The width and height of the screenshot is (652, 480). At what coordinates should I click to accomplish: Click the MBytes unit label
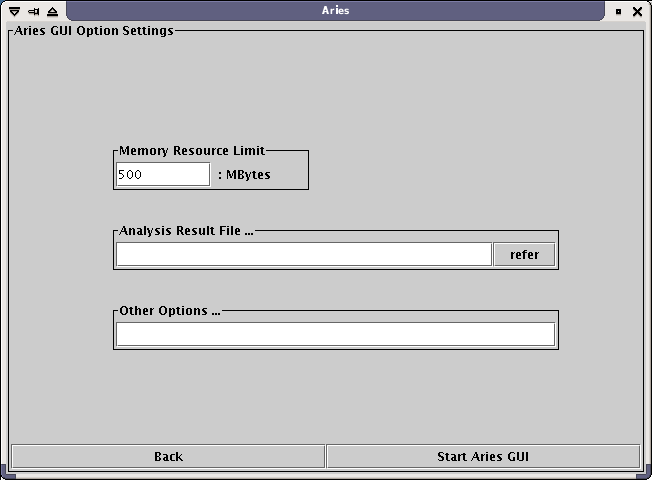coord(244,175)
